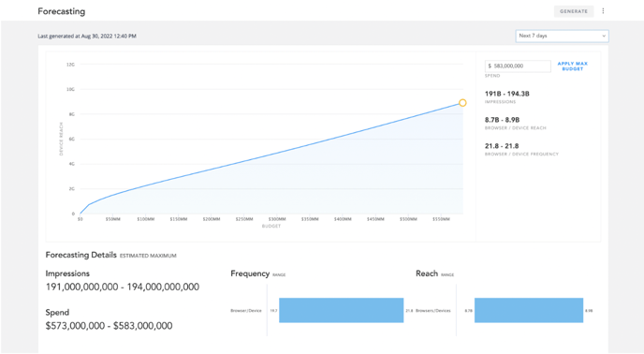Click the Forecasting page title

click(62, 11)
